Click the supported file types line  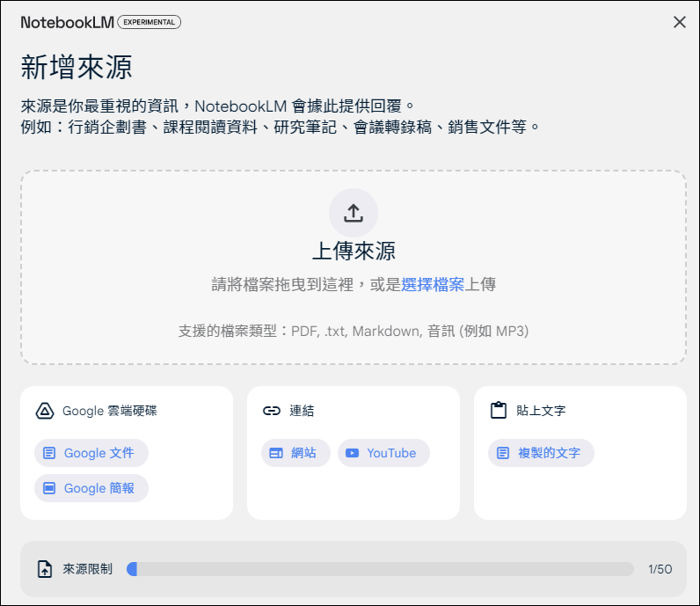pyautogui.click(x=354, y=332)
